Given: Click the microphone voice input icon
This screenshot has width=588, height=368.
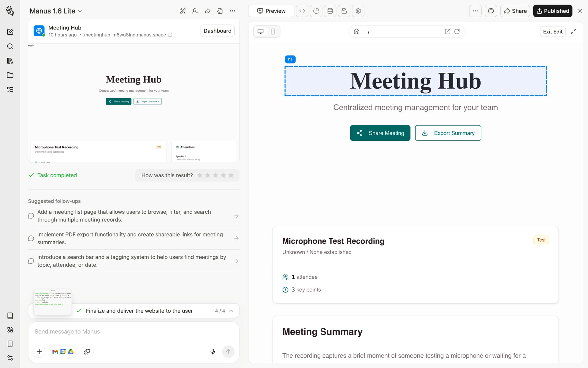Looking at the screenshot, I should [x=213, y=351].
